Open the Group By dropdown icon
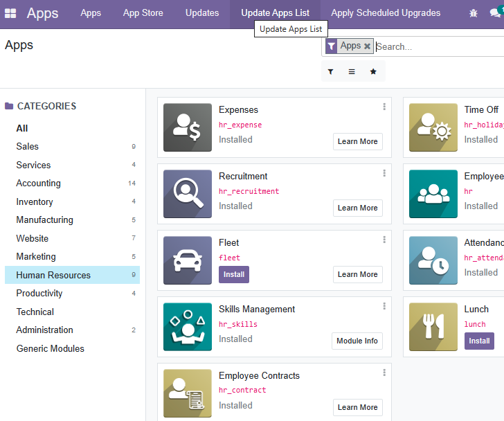 click(x=352, y=71)
